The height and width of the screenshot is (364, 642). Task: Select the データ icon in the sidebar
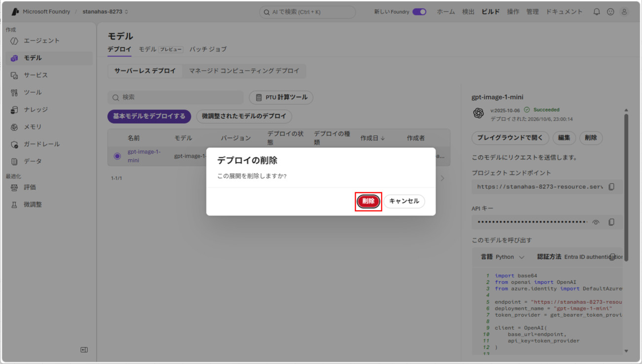pyautogui.click(x=14, y=162)
